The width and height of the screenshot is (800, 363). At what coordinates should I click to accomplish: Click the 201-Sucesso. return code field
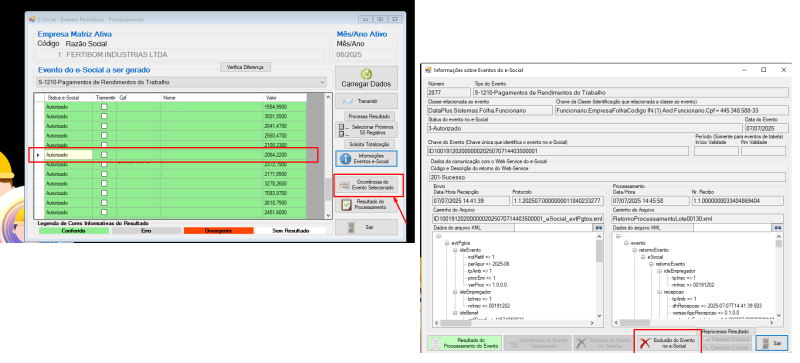607,177
